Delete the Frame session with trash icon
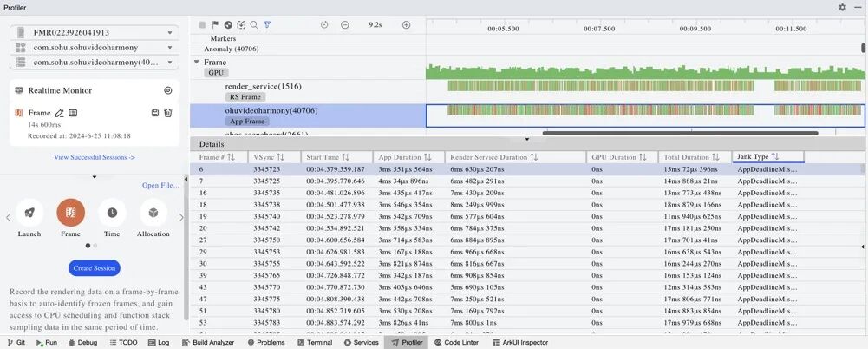868x349 pixels. pyautogui.click(x=168, y=113)
